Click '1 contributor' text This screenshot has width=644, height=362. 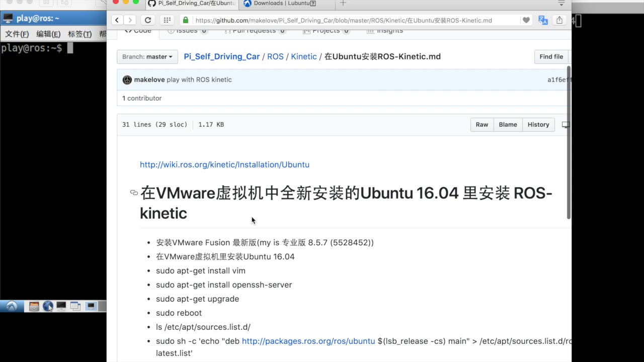point(142,98)
